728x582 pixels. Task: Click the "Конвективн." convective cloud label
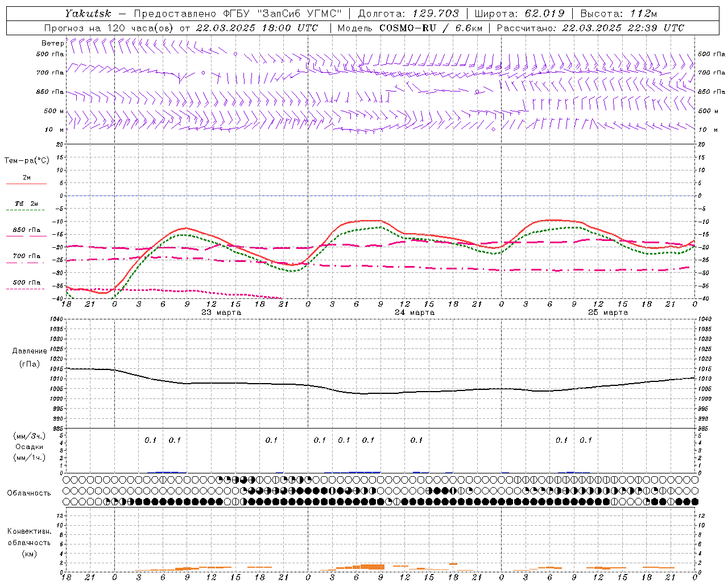29,531
